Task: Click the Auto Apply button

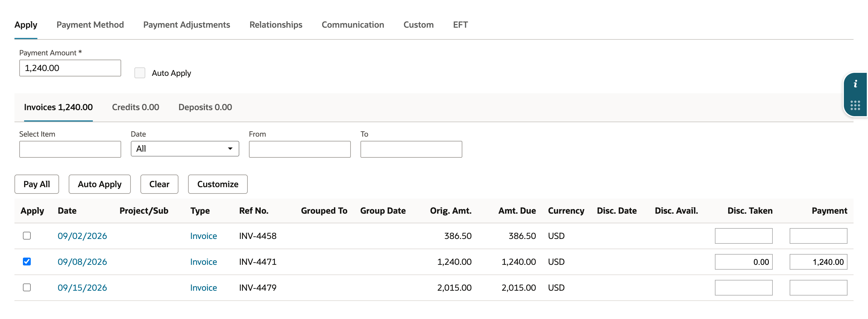Action: [100, 184]
